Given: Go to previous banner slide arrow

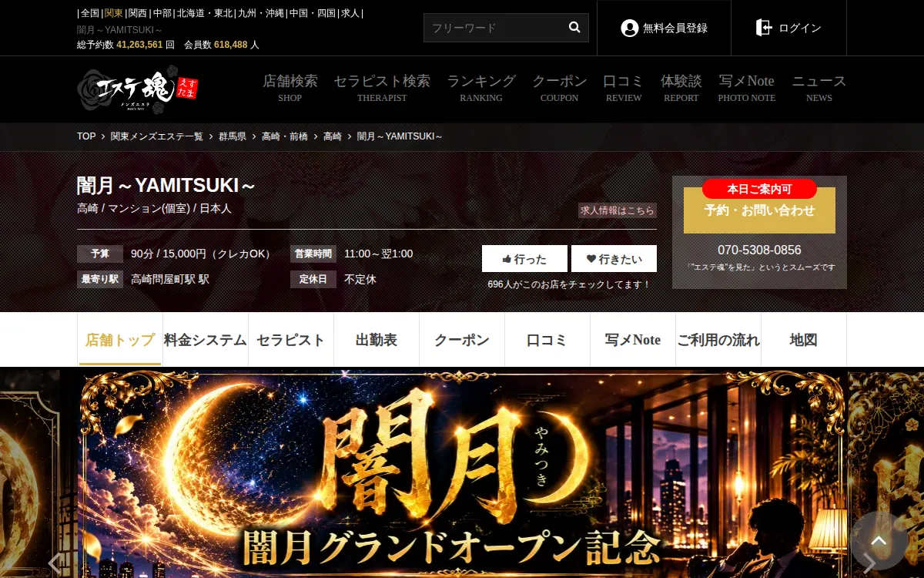Looking at the screenshot, I should (55, 563).
